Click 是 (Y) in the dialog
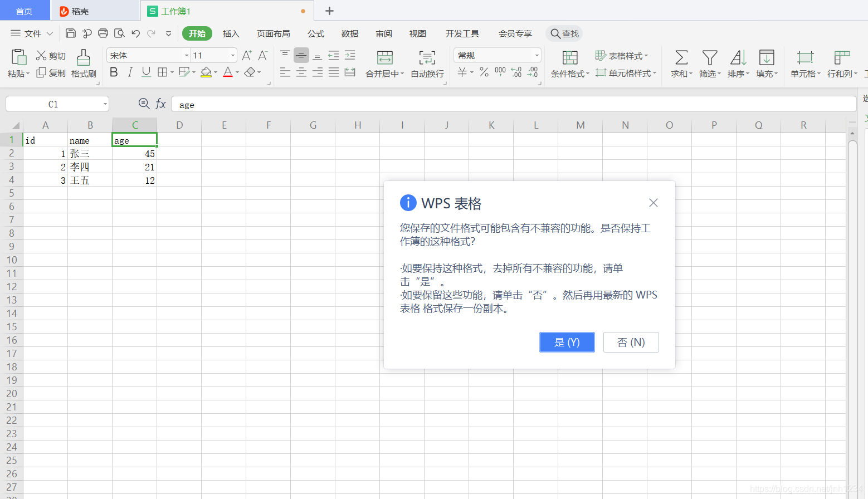 [567, 342]
